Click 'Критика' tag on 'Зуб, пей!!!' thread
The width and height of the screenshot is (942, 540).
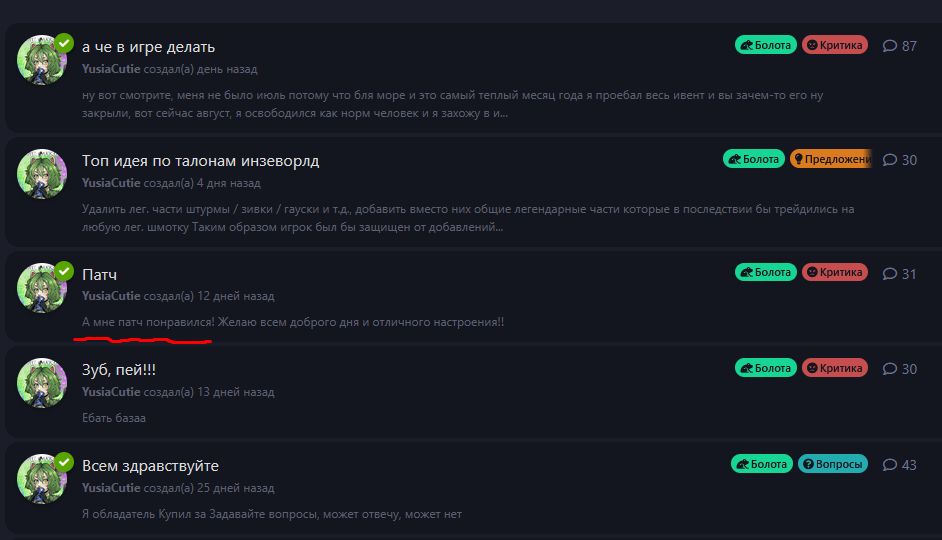(x=834, y=368)
